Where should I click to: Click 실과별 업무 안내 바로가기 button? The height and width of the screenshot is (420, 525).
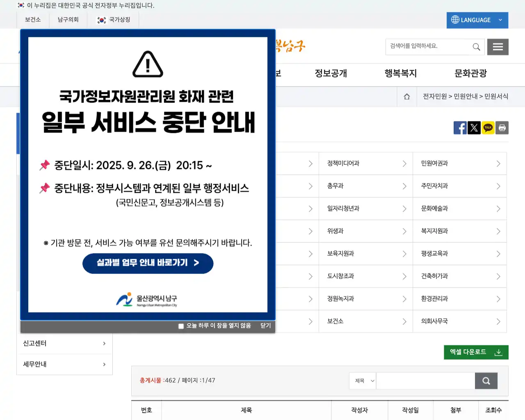[x=148, y=263]
